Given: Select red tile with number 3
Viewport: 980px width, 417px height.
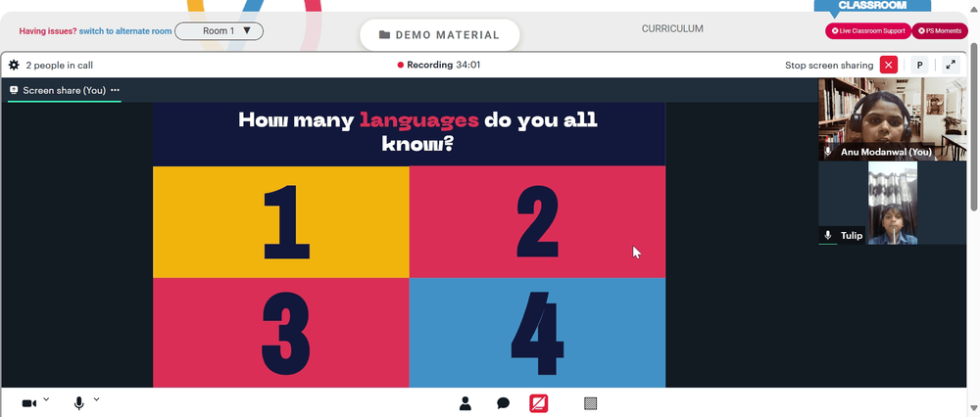Looking at the screenshot, I should point(280,333).
